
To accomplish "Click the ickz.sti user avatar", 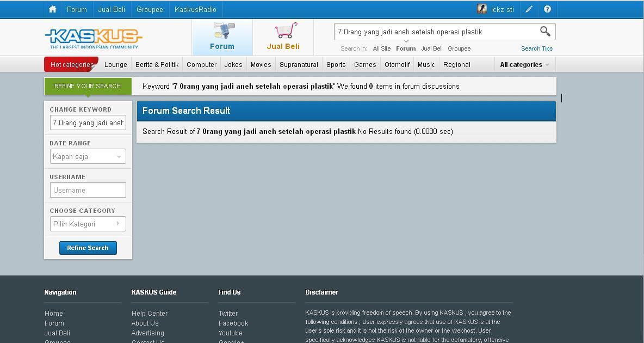I will tap(482, 9).
